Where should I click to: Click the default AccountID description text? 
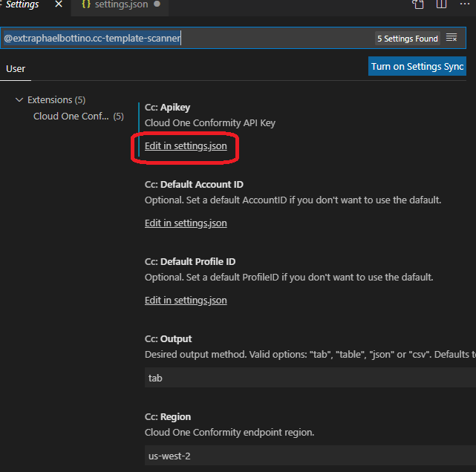click(x=293, y=200)
